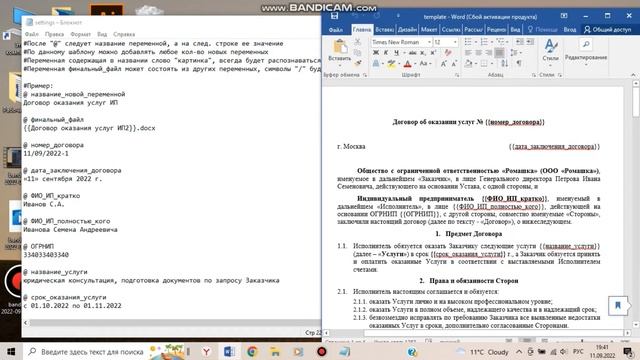This screenshot has height=360, width=640.
Task: Click the Text effects (blue A) icon
Action: (x=376, y=63)
